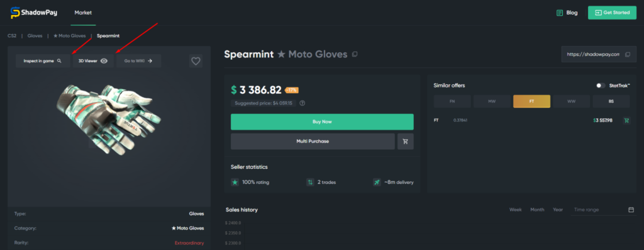
Task: Click the ShadowPay logo
Action: pos(34,13)
